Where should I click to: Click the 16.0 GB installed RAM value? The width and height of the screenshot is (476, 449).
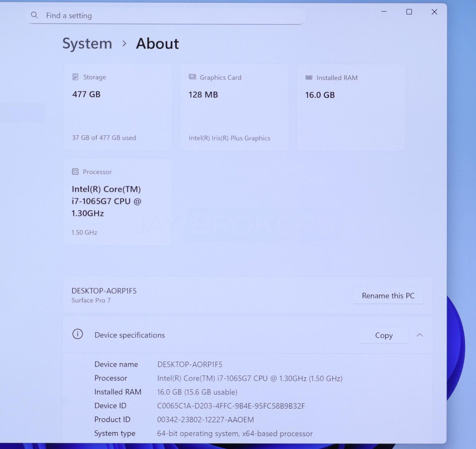[x=320, y=95]
